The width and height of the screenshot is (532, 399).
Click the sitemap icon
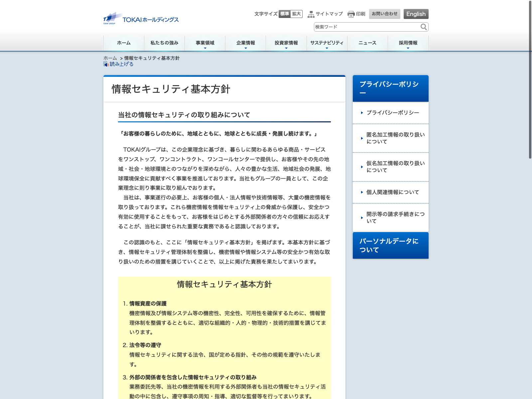(x=311, y=14)
